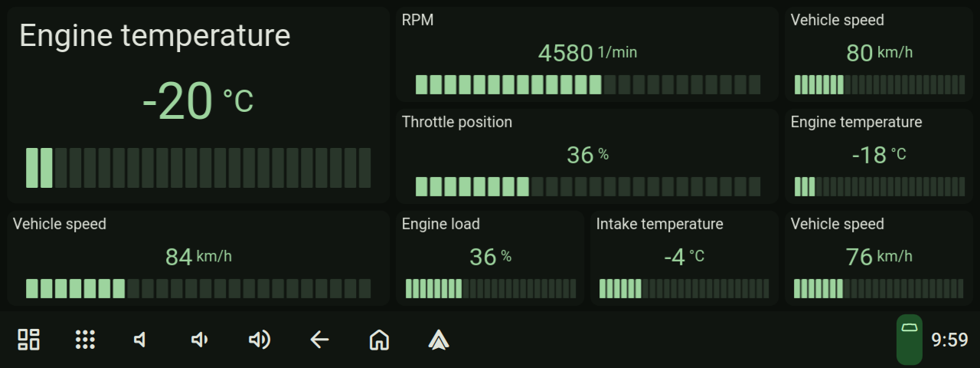Click the speaker icon with two sound waves
Screen dimensions: 980x368
point(260,340)
